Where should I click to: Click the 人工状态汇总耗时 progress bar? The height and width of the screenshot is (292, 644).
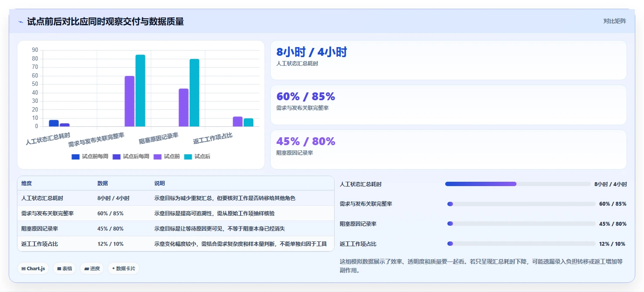tap(518, 184)
